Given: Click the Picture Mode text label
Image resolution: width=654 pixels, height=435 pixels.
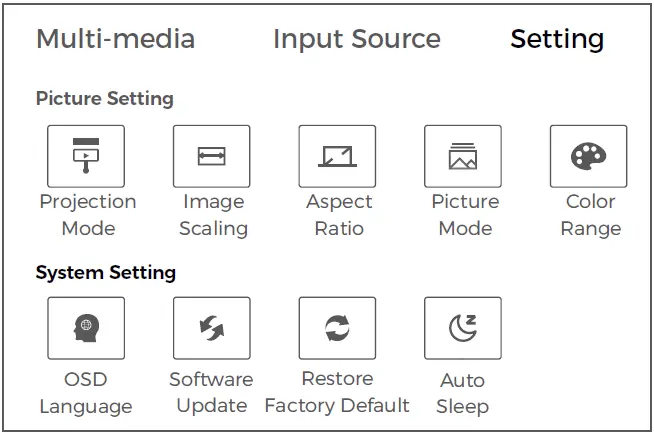Looking at the screenshot, I should (x=465, y=215).
